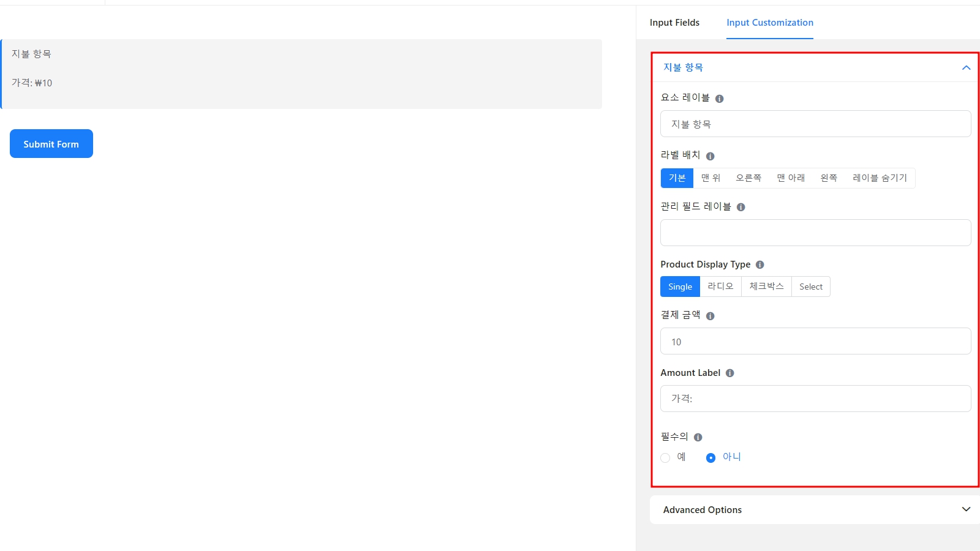Screen dimensions: 980x551
Task: Click info icon next to 결제 금액
Action: click(710, 316)
